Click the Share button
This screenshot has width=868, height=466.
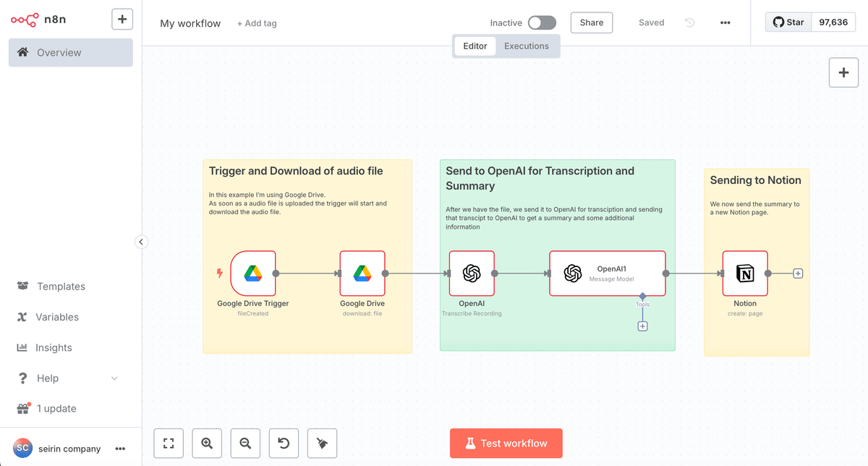click(592, 22)
